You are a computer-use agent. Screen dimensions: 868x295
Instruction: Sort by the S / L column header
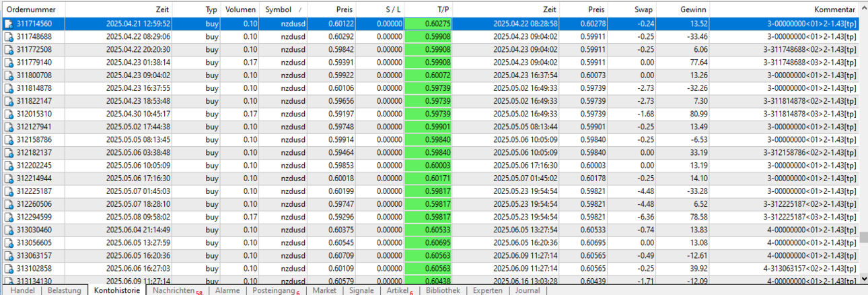point(381,10)
